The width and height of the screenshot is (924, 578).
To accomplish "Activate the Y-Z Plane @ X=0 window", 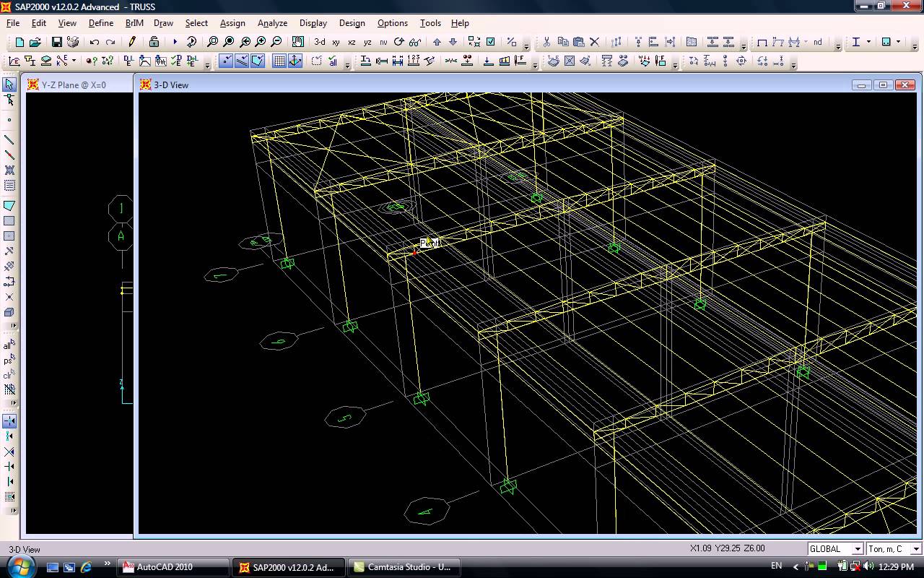I will 76,85.
